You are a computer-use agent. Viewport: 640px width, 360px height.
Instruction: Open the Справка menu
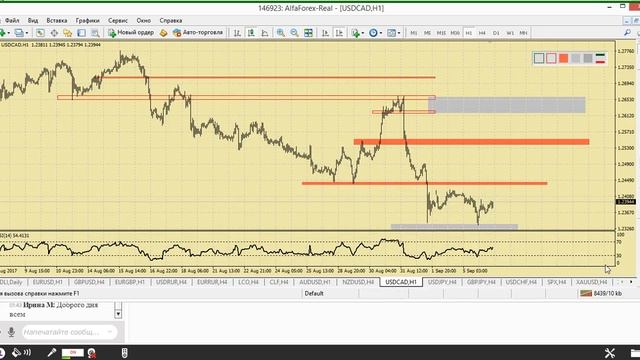(x=171, y=20)
